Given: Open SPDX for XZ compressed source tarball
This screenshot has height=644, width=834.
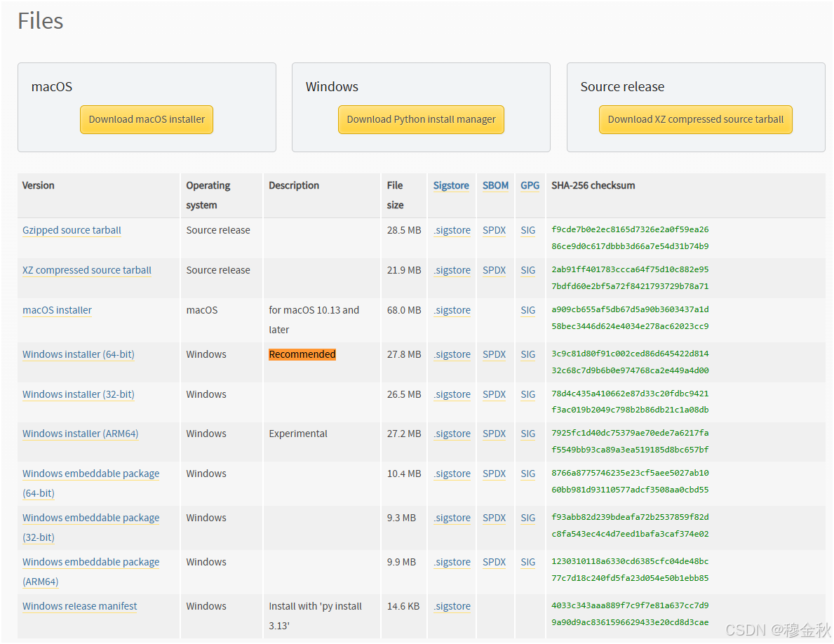Looking at the screenshot, I should point(494,270).
